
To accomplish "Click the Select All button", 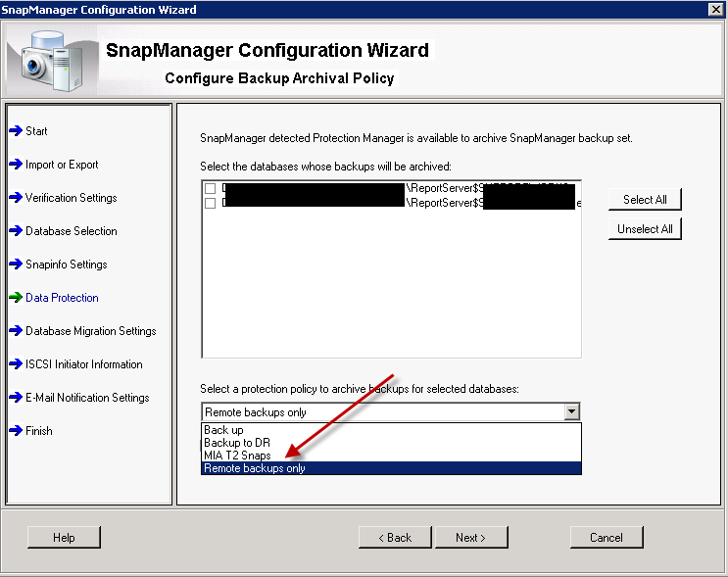I will pos(645,200).
